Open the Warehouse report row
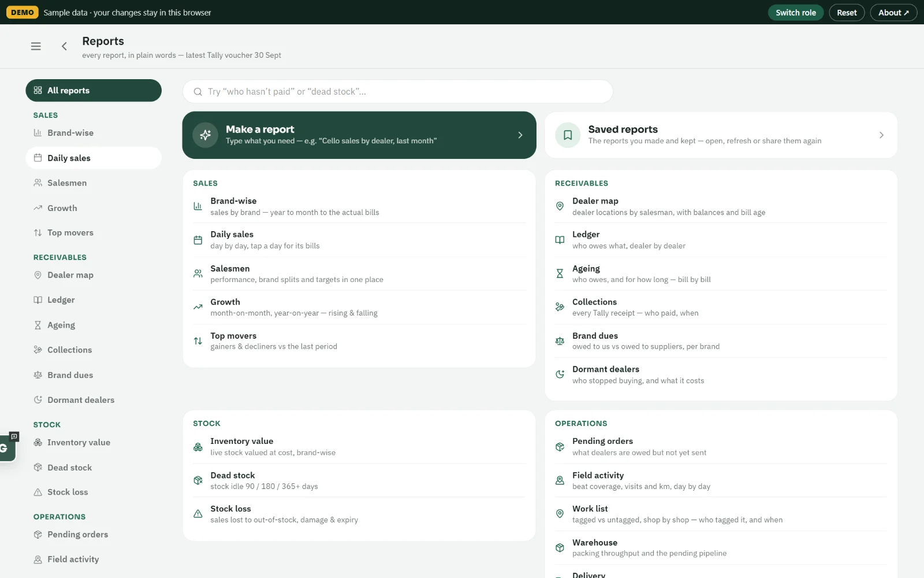Screen dimensions: 924x578 pos(721,547)
